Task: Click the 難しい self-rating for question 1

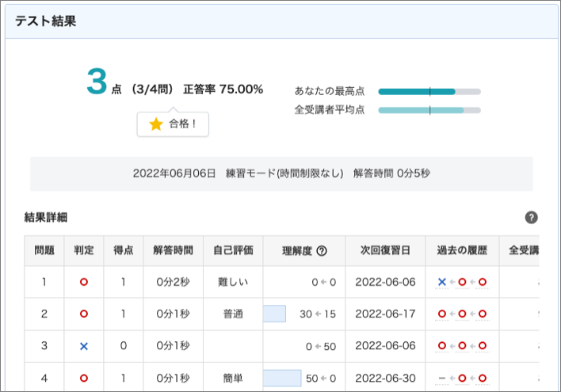Action: tap(233, 282)
